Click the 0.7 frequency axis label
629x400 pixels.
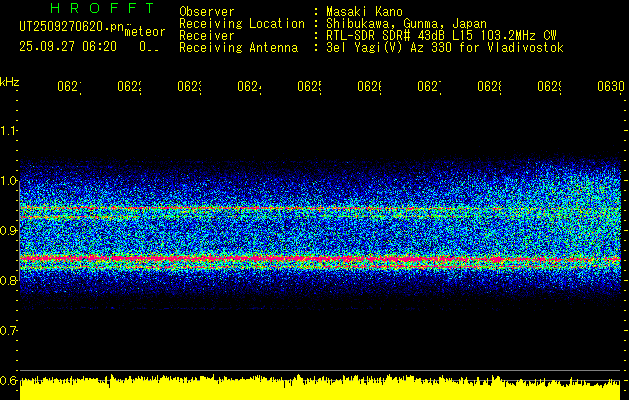tap(8, 330)
